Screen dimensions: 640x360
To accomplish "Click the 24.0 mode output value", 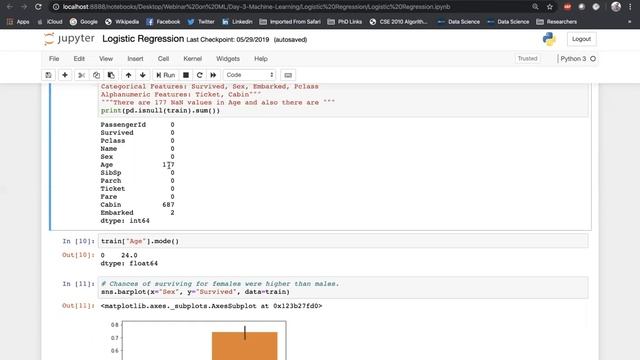I will [129, 256].
